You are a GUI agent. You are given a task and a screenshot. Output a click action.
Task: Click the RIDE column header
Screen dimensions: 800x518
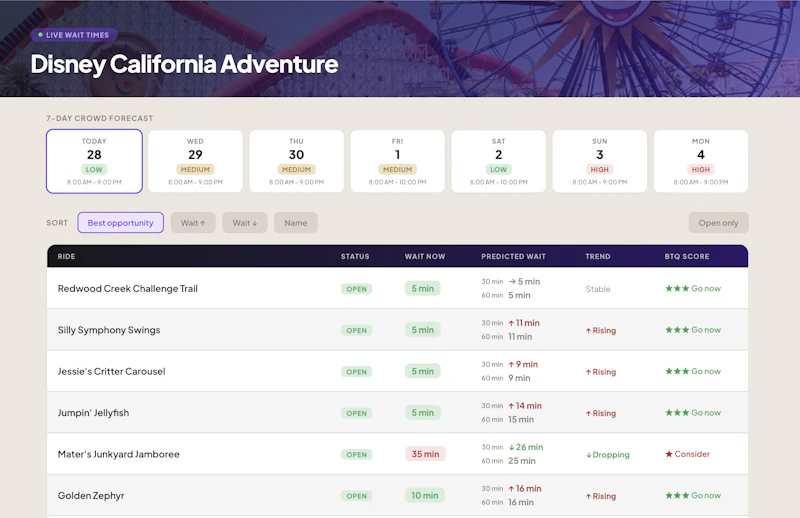pos(66,256)
